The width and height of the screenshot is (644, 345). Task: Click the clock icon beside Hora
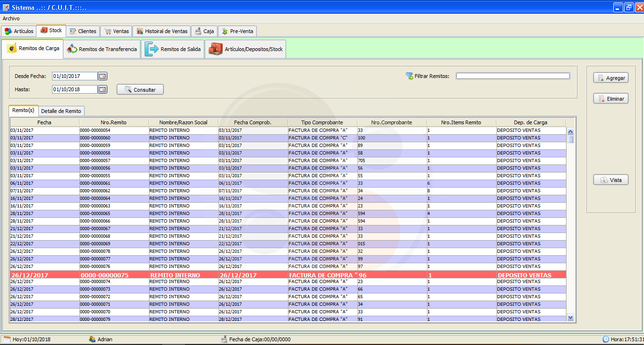(606, 339)
